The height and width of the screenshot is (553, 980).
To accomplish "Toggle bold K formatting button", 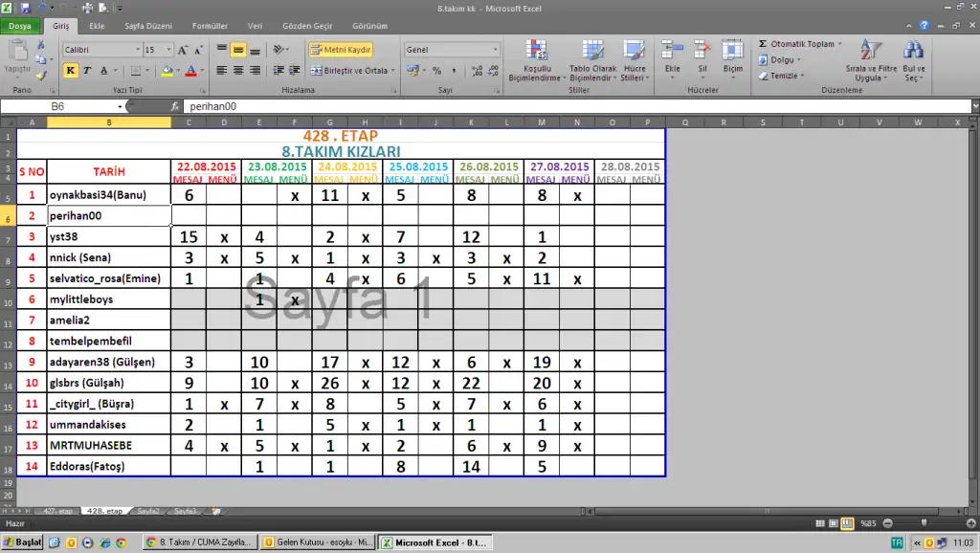I will point(70,71).
